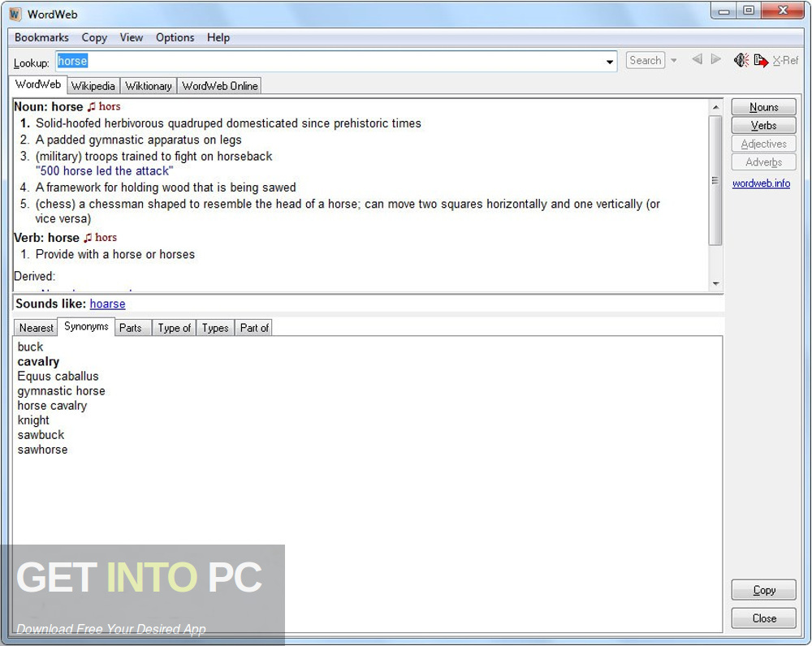Filter by Nouns button
This screenshot has width=812, height=646.
(x=764, y=107)
